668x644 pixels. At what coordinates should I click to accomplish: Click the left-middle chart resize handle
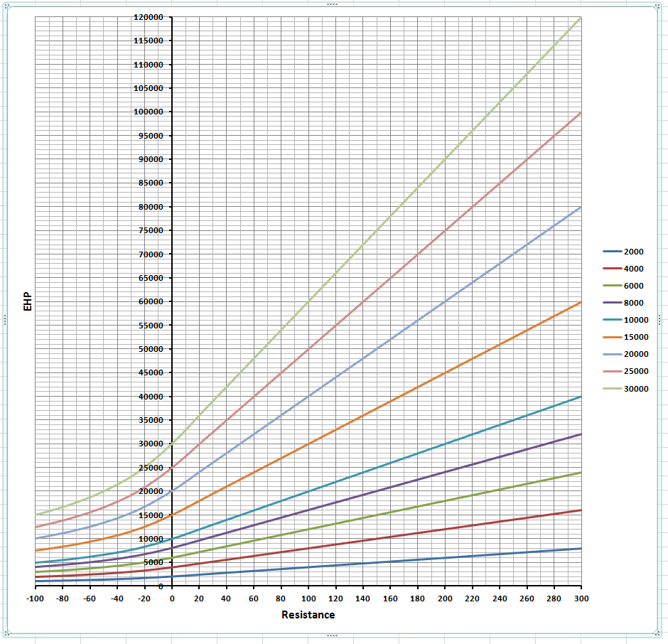pos(4,320)
